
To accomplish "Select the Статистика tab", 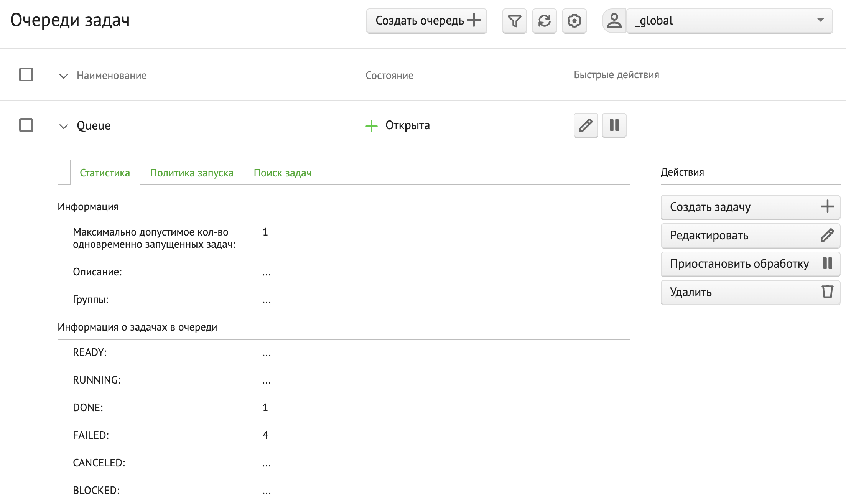I will (x=105, y=173).
